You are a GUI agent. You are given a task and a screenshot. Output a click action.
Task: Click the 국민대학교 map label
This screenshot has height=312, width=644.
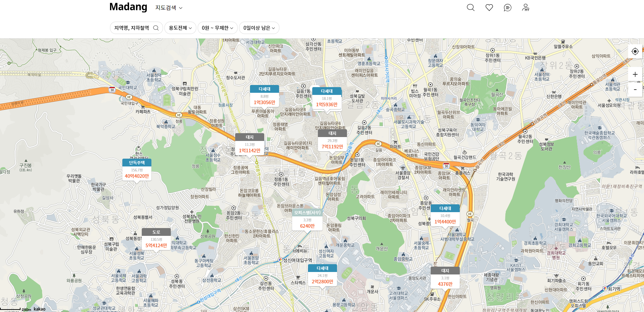coord(127,87)
